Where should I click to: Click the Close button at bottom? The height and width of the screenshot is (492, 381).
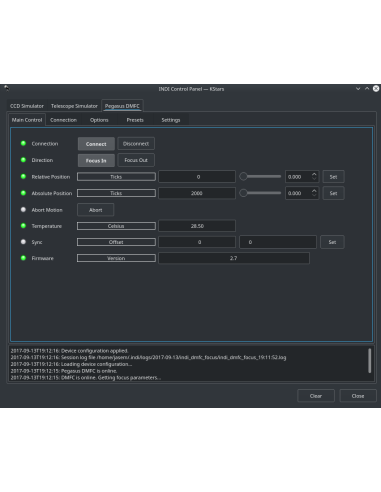click(358, 396)
